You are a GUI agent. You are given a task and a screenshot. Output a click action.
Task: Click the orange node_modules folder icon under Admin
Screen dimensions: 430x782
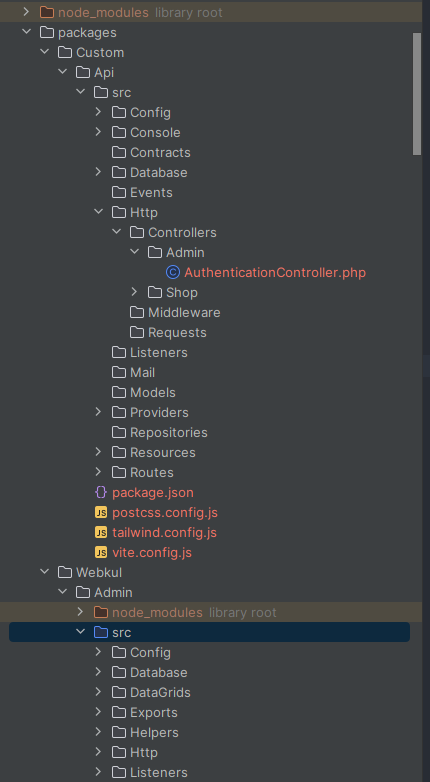coord(101,612)
